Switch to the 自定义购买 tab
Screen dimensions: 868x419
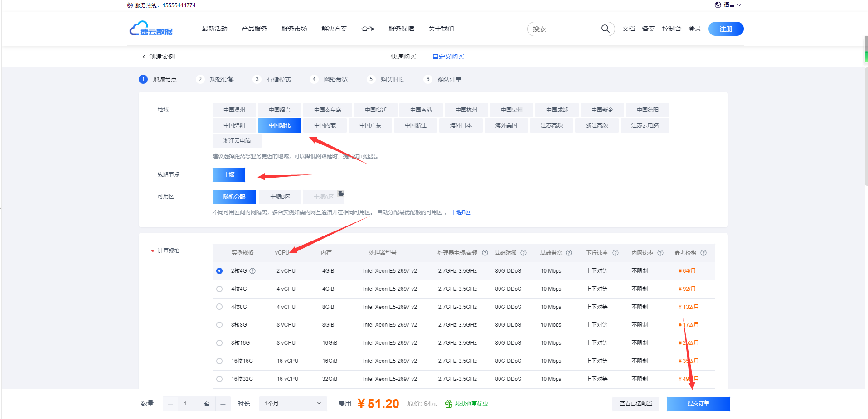point(448,57)
